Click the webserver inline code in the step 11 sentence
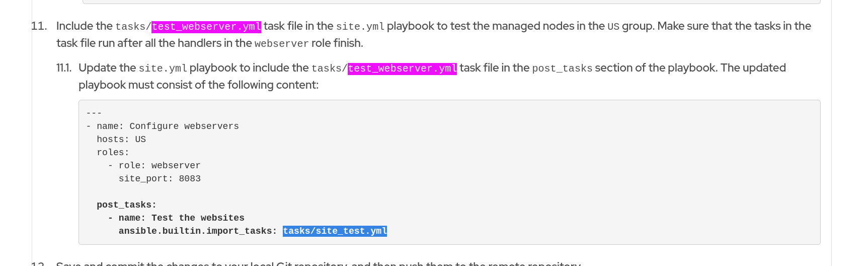Screen dimensions: 868x266 (281, 44)
